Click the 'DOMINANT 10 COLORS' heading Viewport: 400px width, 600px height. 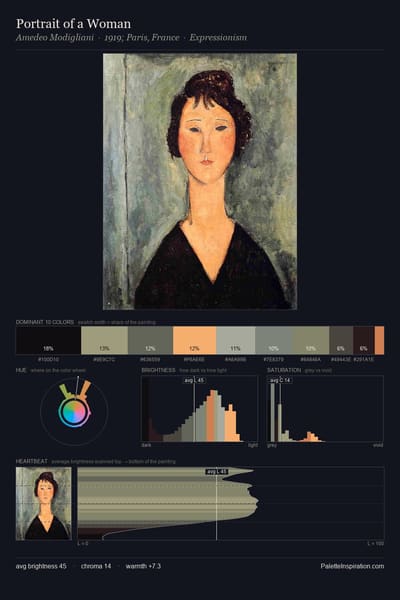(45, 322)
